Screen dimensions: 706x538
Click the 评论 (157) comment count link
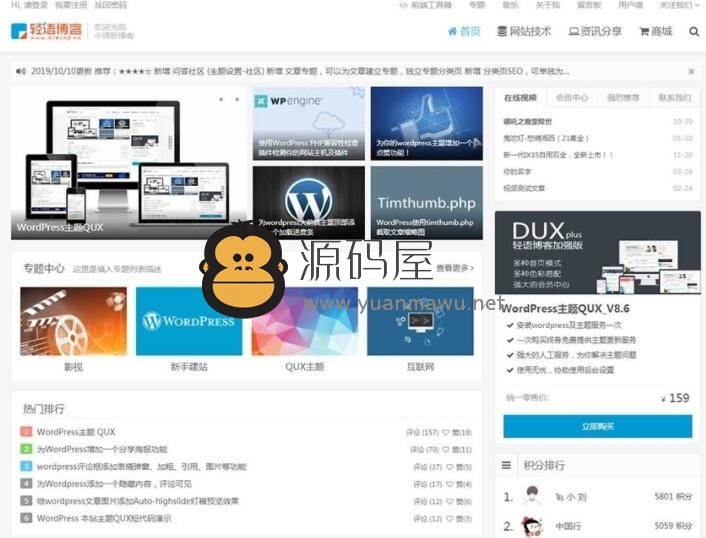pos(422,432)
